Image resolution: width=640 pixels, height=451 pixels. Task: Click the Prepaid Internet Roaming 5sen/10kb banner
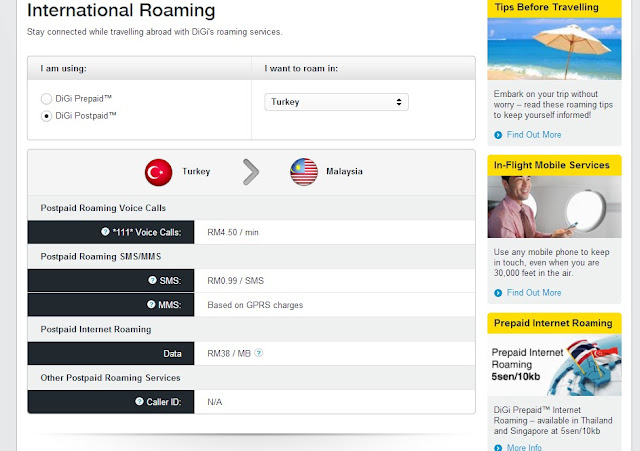point(554,365)
